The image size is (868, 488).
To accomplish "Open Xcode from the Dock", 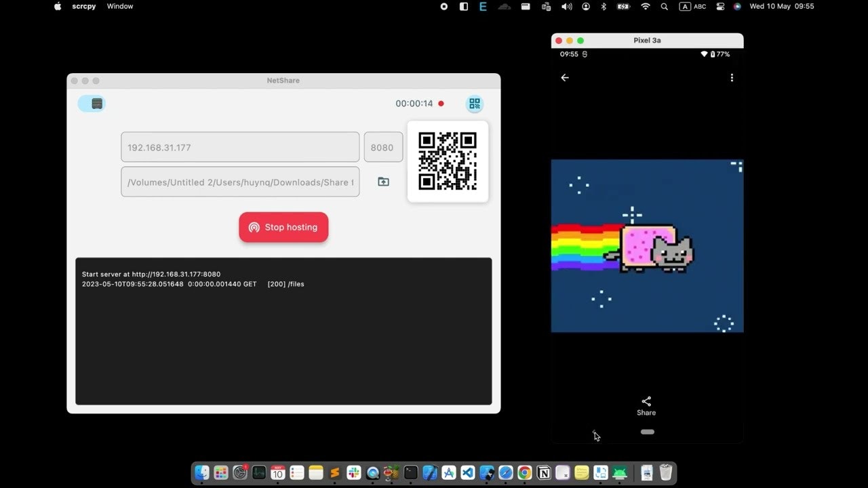I will [x=430, y=473].
